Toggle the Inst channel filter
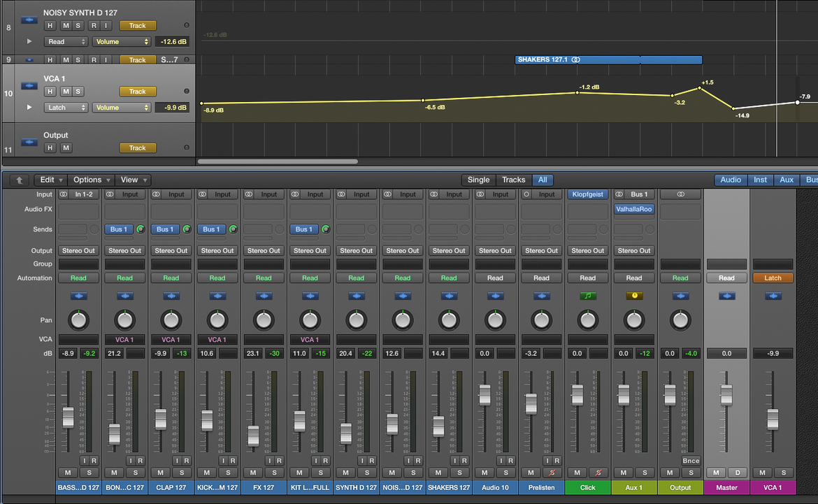 [x=760, y=180]
